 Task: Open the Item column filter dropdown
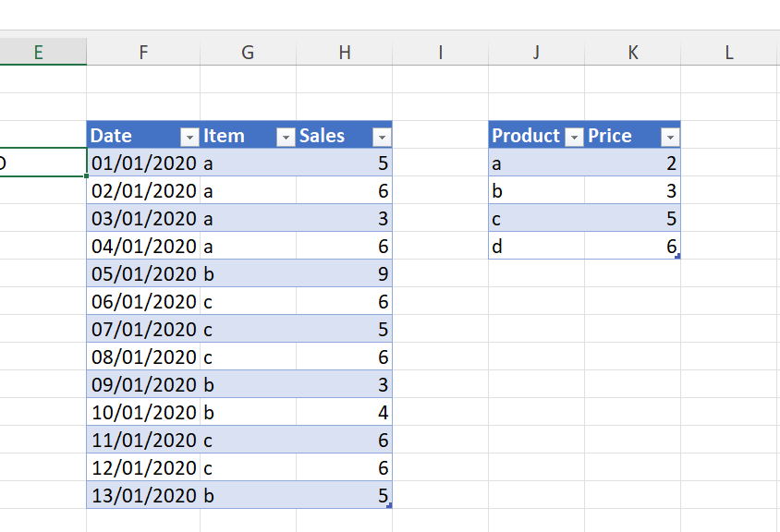286,137
